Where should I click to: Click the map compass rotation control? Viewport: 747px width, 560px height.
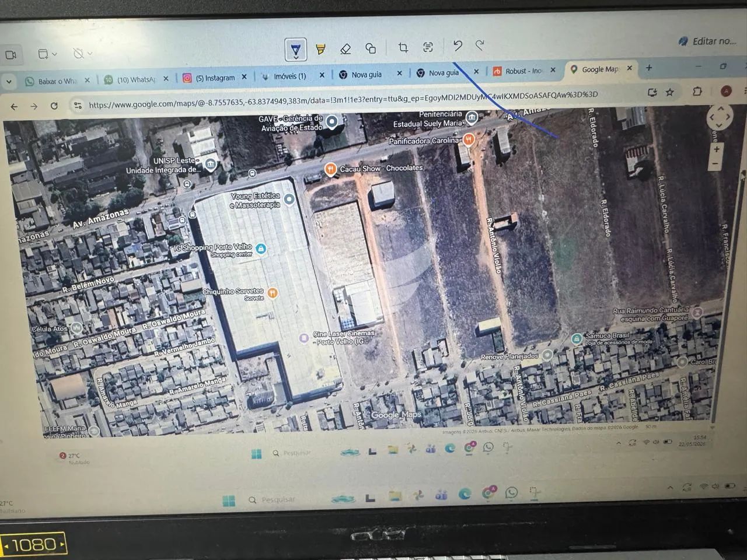coord(720,117)
